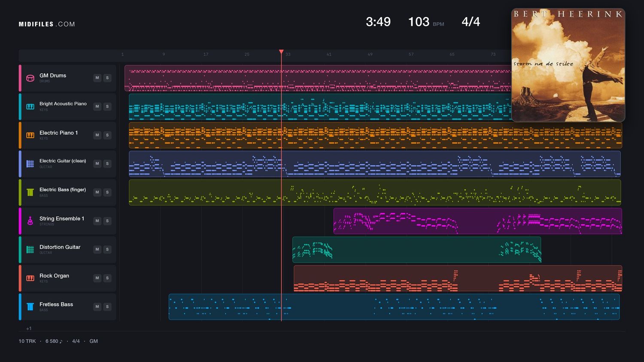This screenshot has width=644, height=362.
Task: Click the pink GM Drums MIDI clip
Action: [318, 78]
